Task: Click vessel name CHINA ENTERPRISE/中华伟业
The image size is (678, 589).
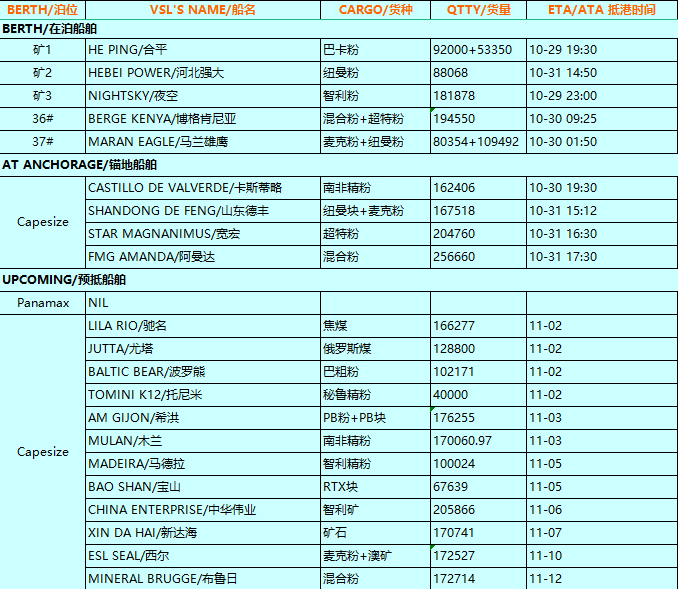Action: [172, 509]
